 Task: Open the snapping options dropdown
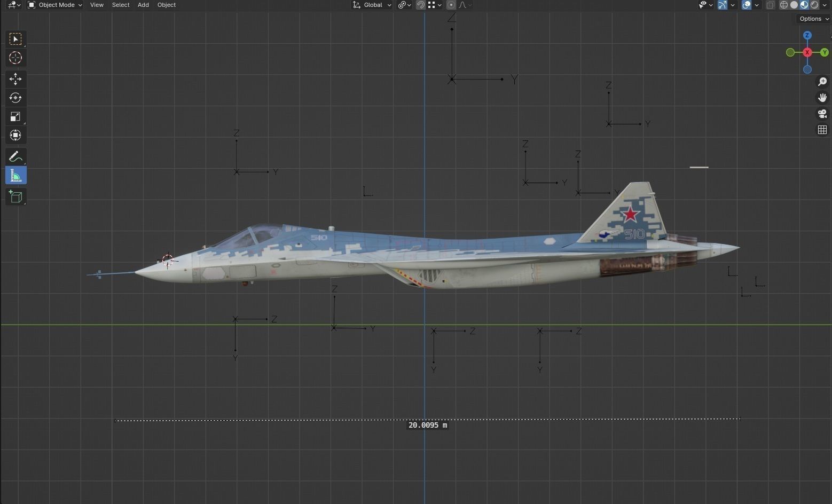435,5
